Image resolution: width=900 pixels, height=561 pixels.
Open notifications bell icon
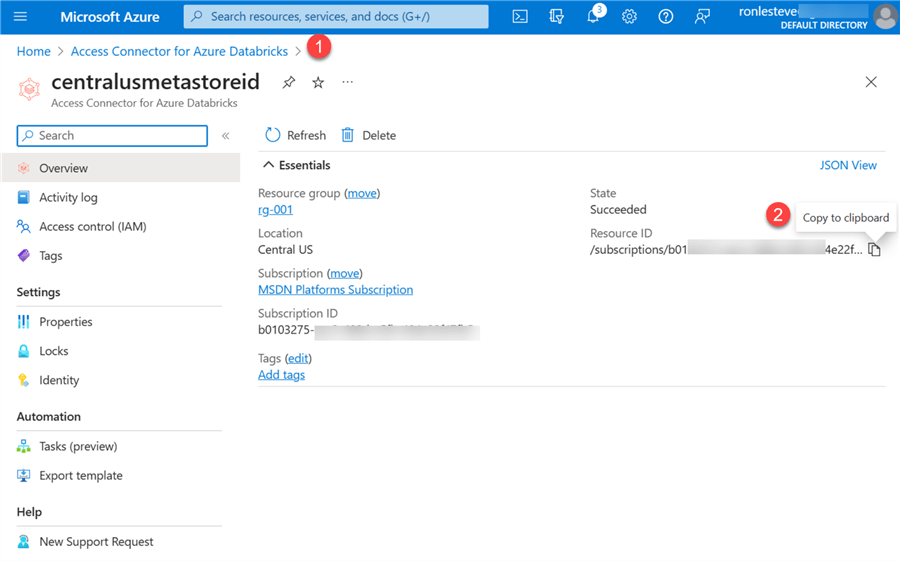point(593,16)
